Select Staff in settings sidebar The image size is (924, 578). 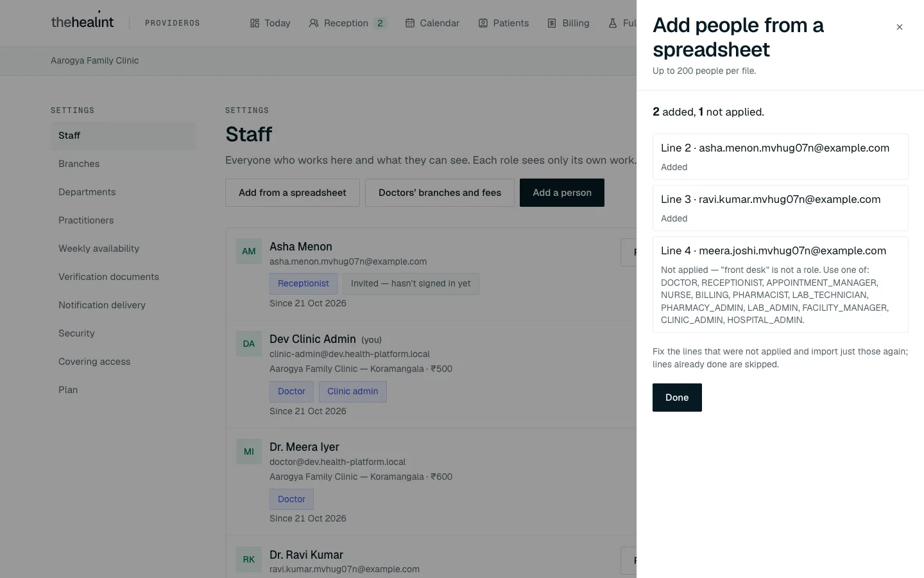[x=123, y=136]
